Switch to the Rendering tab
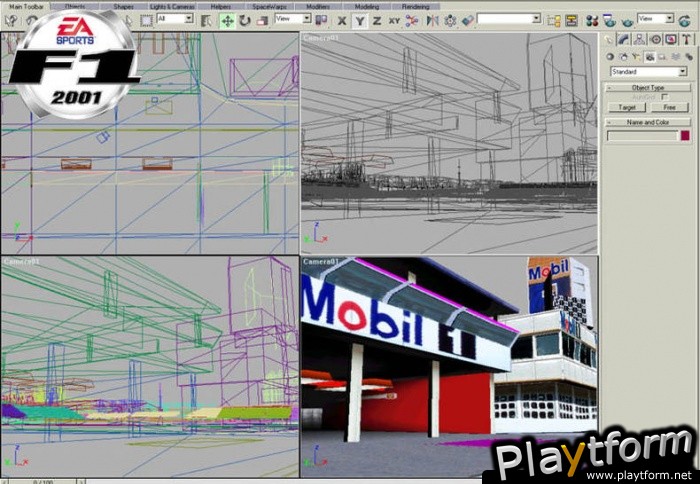The width and height of the screenshot is (700, 484). pos(415,7)
